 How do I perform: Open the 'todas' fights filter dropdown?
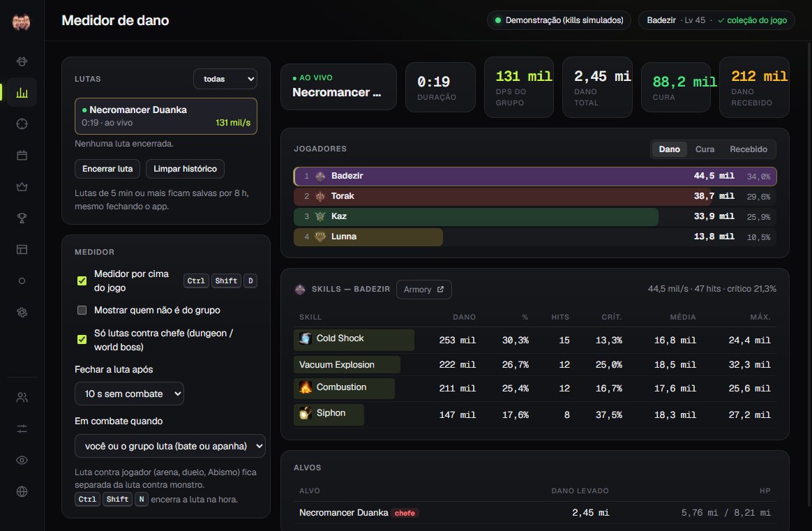pyautogui.click(x=225, y=80)
